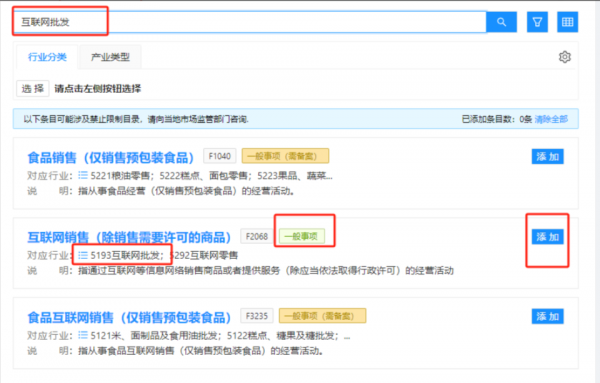This screenshot has height=383, width=600.
Task: Open 食品互联网销售（仅销售预包装食品） title link
Action: 129,317
